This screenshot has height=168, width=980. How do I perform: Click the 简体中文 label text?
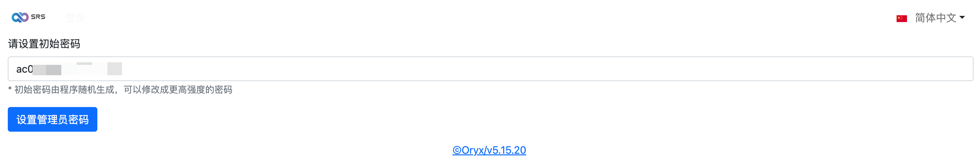936,18
